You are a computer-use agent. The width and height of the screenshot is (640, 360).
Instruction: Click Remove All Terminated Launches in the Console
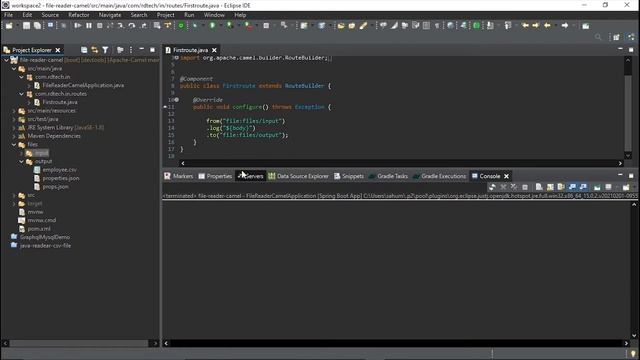pyautogui.click(x=514, y=187)
